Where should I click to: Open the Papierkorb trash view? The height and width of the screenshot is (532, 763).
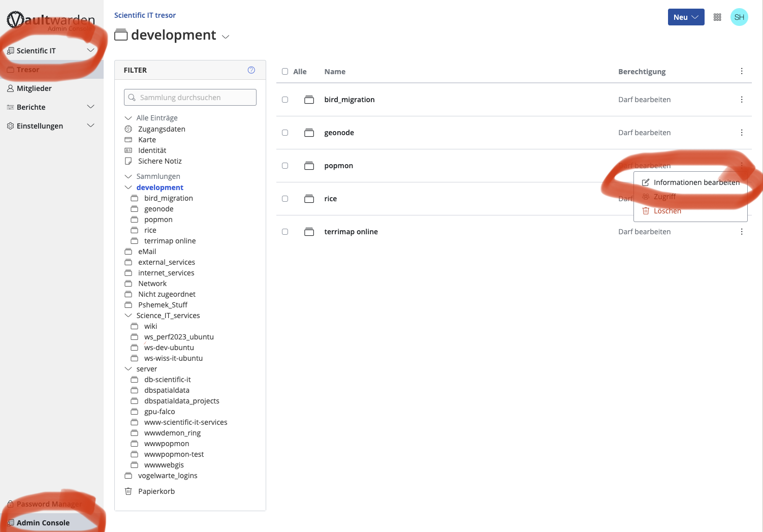click(155, 491)
